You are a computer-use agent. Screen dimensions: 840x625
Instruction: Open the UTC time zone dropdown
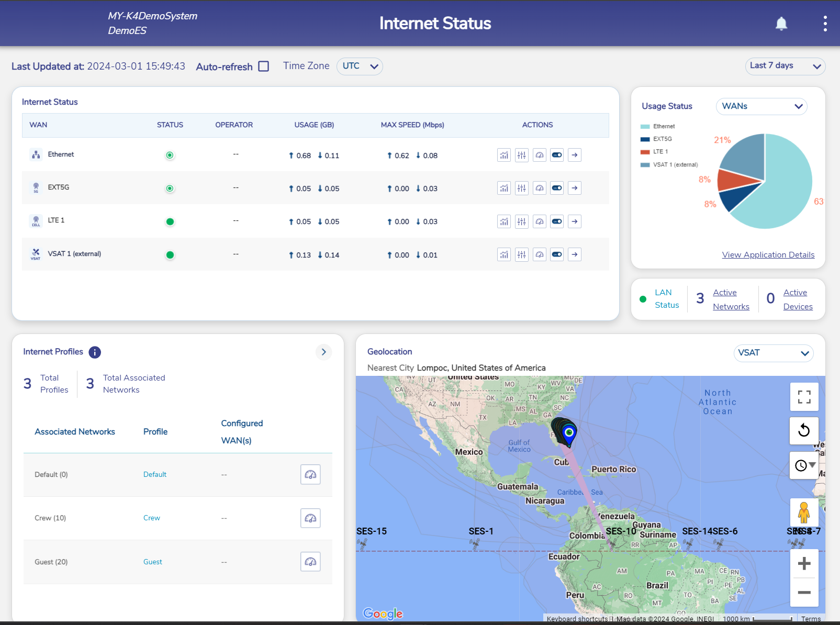click(360, 66)
